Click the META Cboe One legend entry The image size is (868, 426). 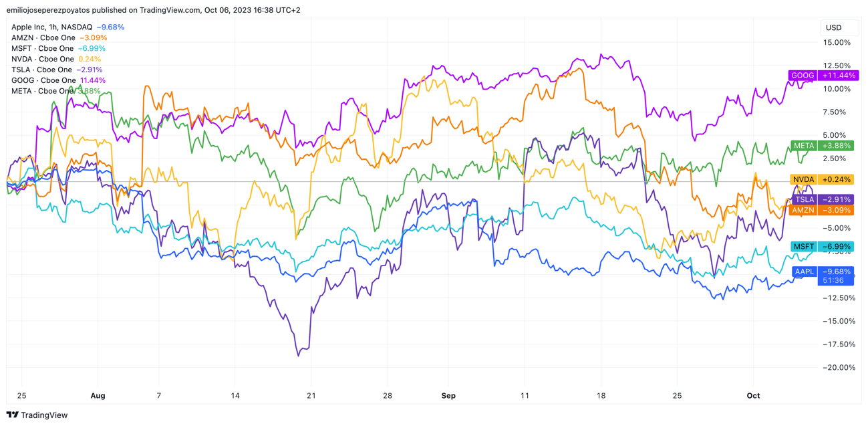(42, 91)
